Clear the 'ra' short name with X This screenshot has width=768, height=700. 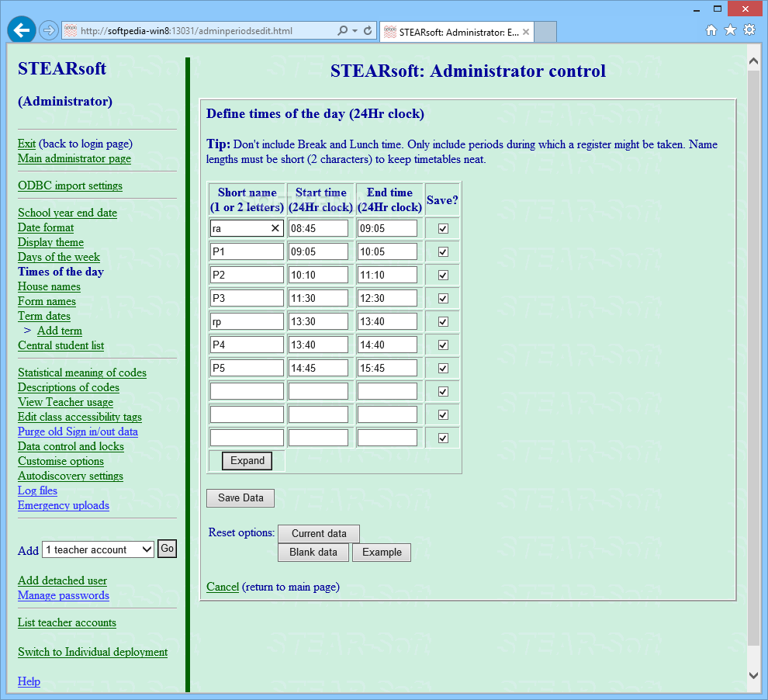[x=275, y=228]
